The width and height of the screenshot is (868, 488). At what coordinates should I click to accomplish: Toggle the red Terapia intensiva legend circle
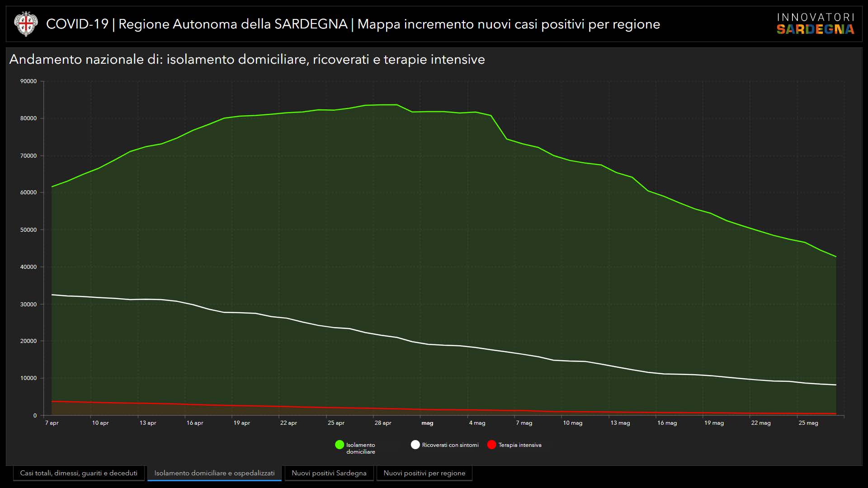pyautogui.click(x=491, y=445)
